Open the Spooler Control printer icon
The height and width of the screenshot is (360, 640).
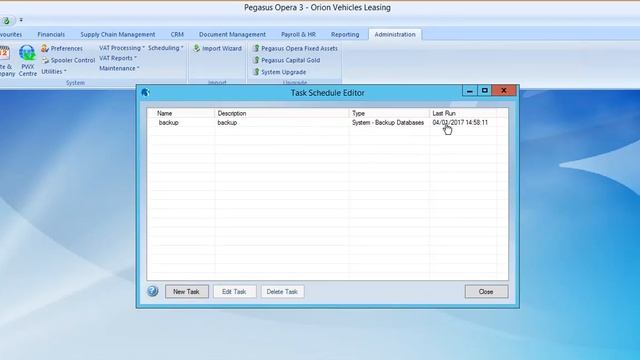point(45,60)
